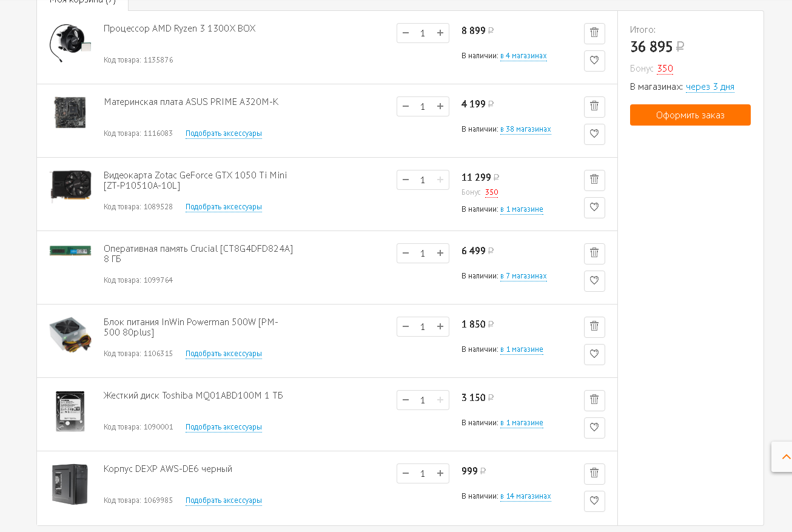Image resolution: width=792 pixels, height=532 pixels.
Task: Remove Crucial 8 ГБ memory from cart
Action: [594, 254]
